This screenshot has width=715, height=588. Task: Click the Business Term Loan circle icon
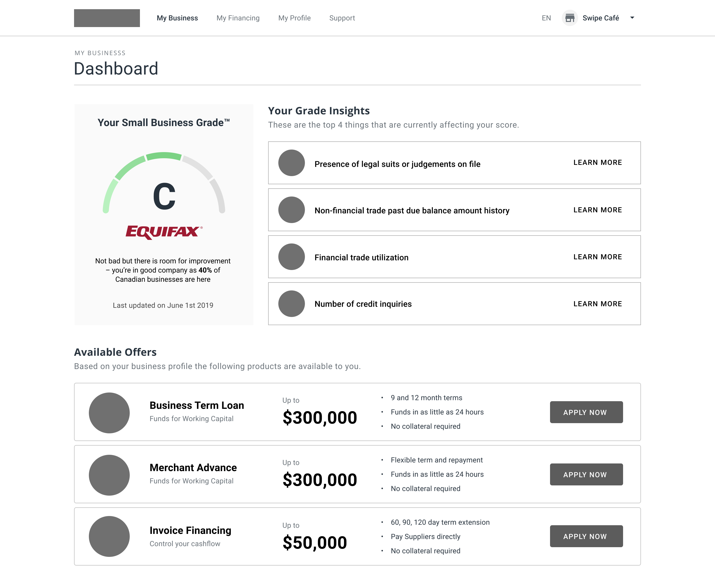tap(109, 413)
